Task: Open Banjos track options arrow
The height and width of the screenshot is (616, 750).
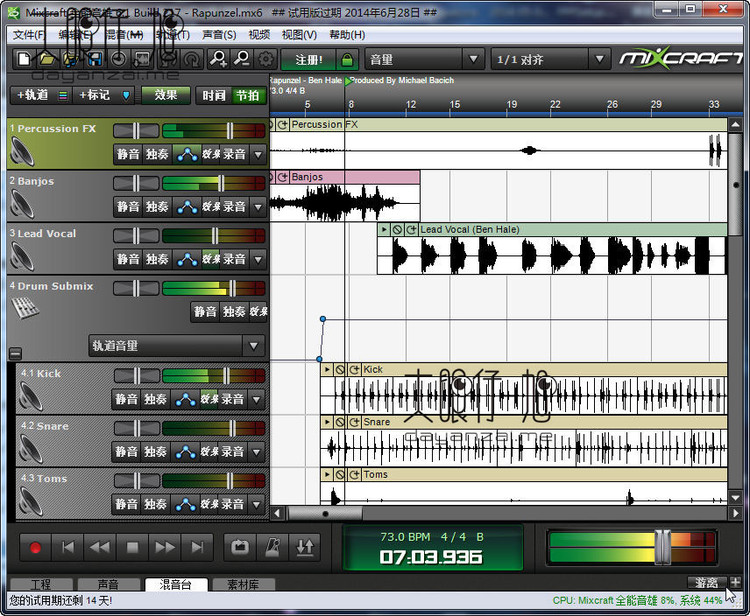Action: 258,207
